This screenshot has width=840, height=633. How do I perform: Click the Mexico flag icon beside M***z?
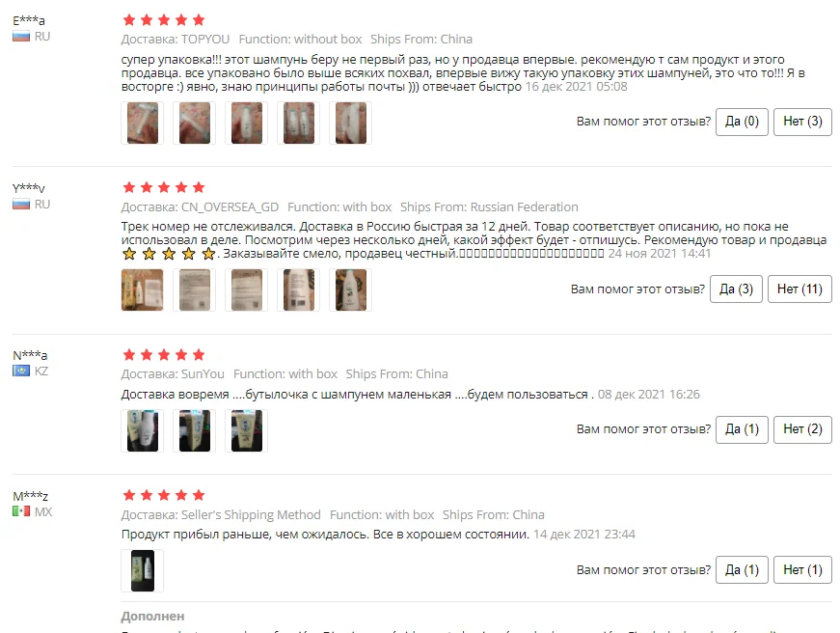tap(21, 511)
